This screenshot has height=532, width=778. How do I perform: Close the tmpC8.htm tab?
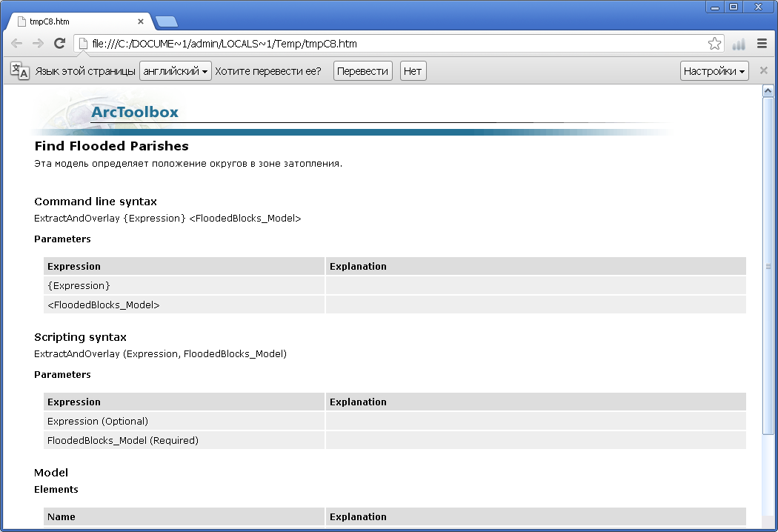coord(141,21)
